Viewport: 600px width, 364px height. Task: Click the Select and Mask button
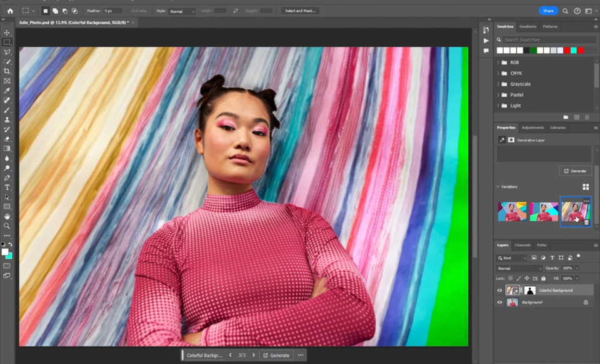pos(300,11)
